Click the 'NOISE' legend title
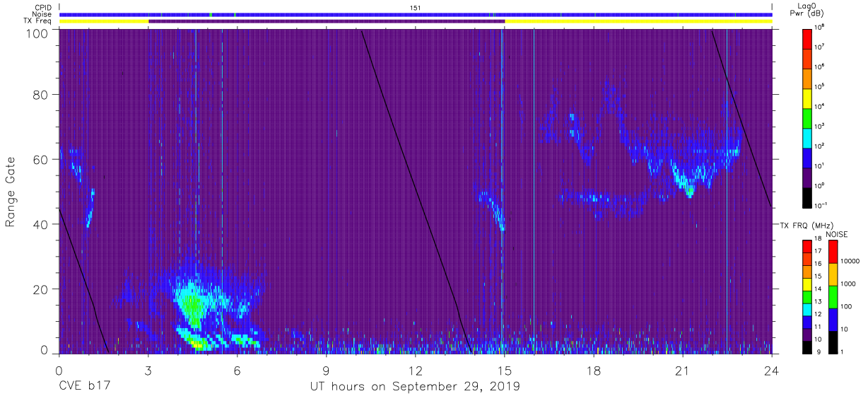The width and height of the screenshot is (868, 401). point(836,234)
